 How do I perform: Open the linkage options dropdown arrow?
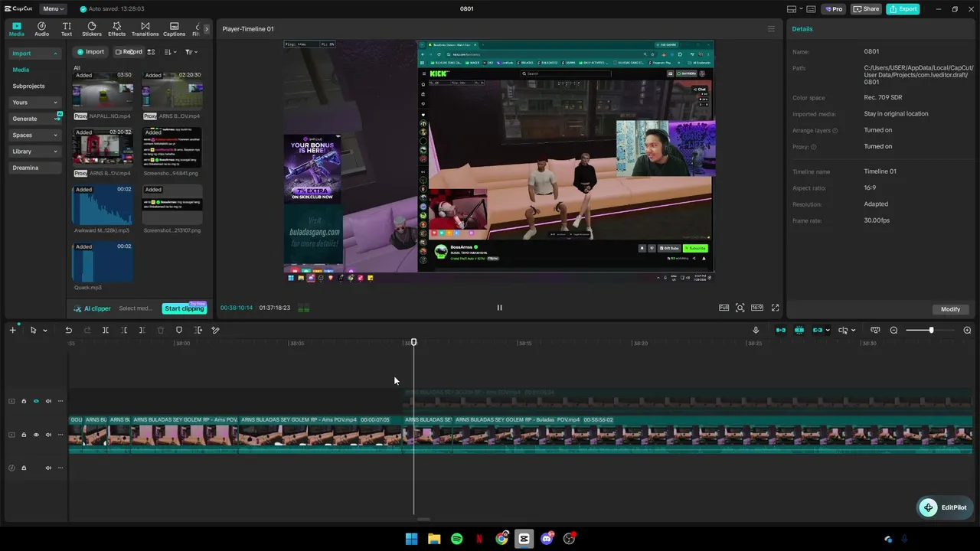(828, 331)
